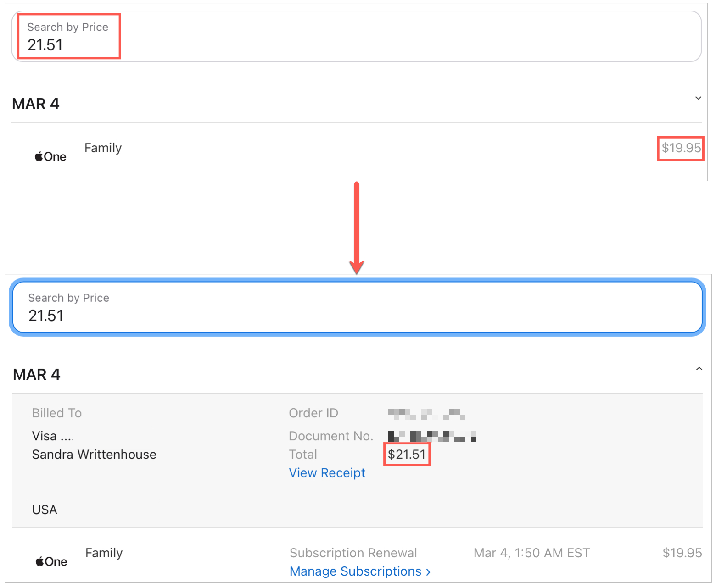Open View Receipt

(x=327, y=473)
